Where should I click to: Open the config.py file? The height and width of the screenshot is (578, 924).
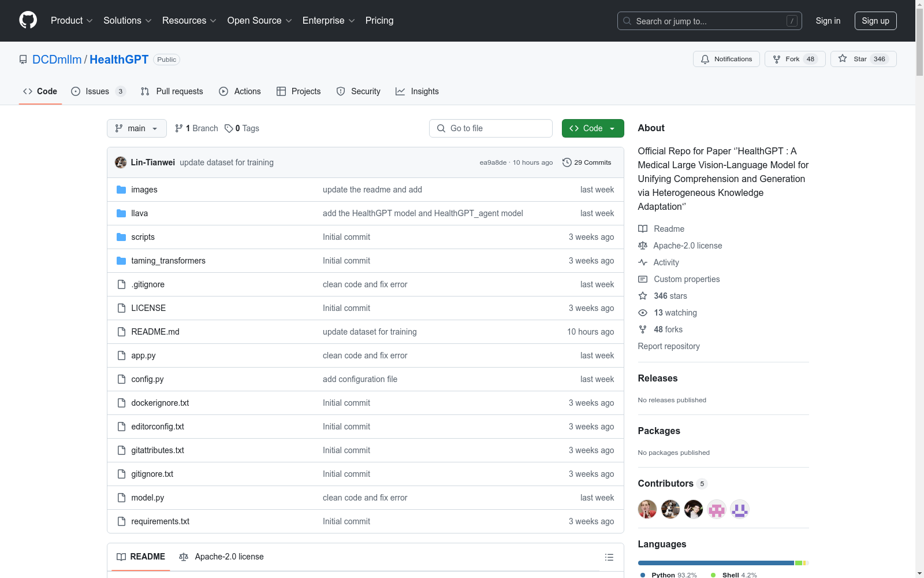coord(147,379)
